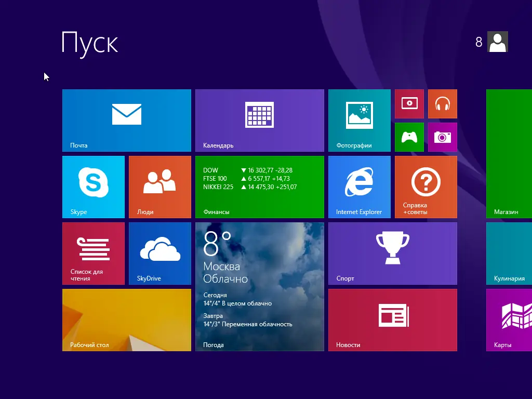Open the Люди people tile
Image resolution: width=532 pixels, height=399 pixels.
click(x=160, y=187)
